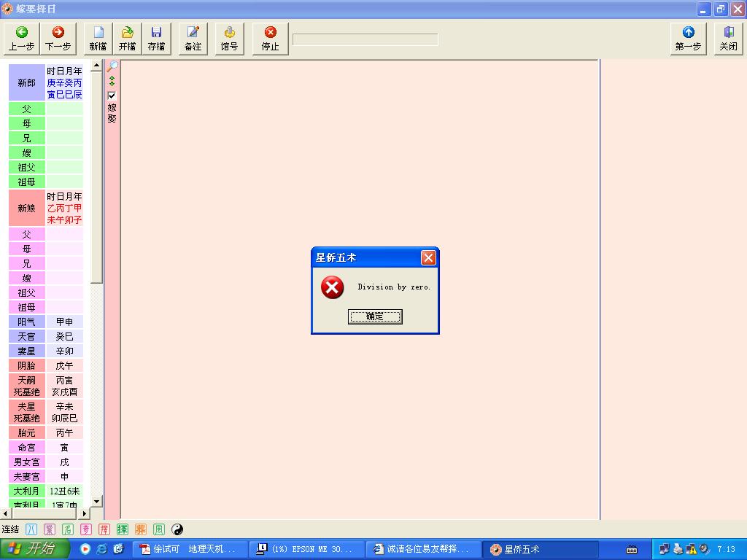Click bride's 祖父 row
The image size is (747, 560).
46,292
